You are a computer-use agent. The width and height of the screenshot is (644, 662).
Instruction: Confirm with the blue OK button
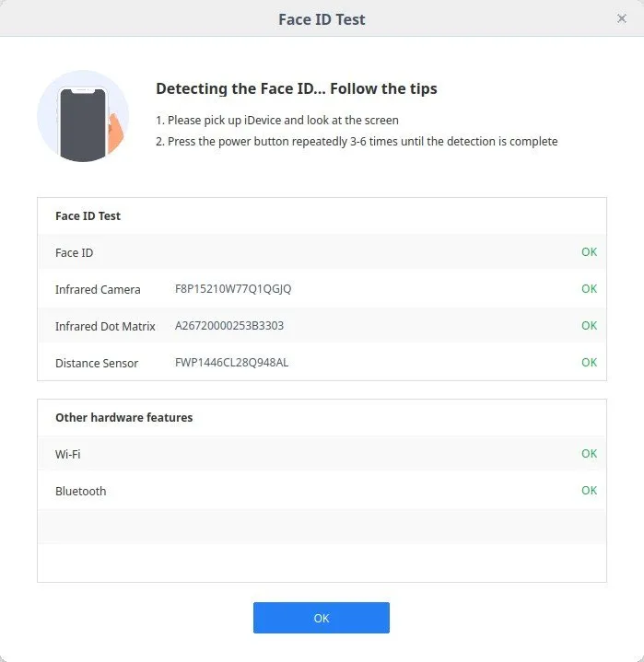pos(322,618)
